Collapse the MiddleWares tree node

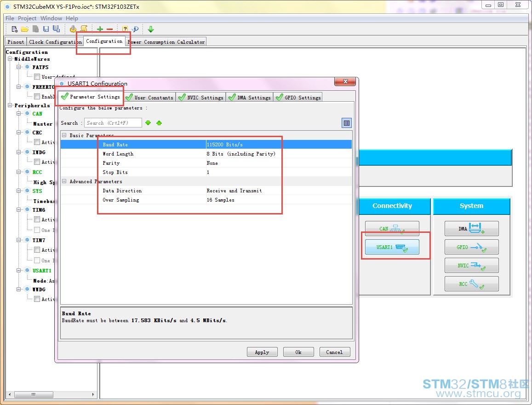point(10,59)
